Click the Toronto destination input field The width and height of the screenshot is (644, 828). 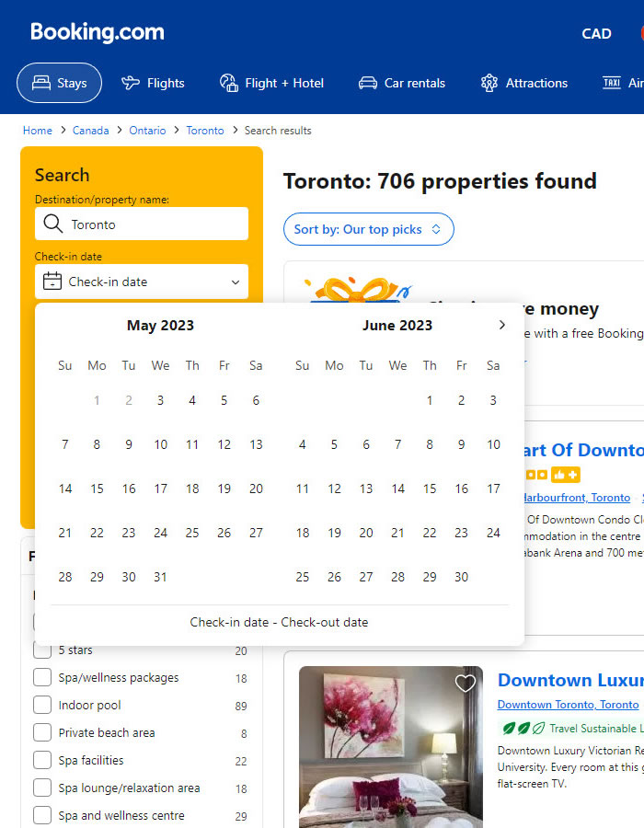(152, 224)
